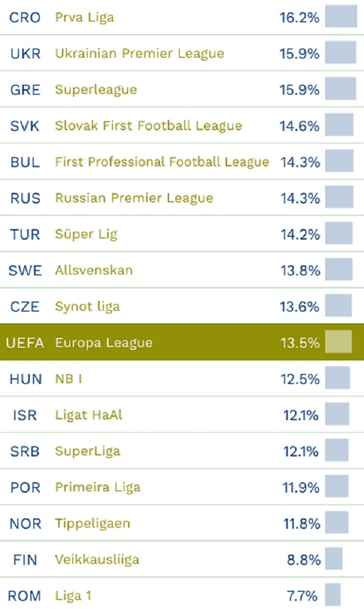Image resolution: width=364 pixels, height=609 pixels.
Task: Click First Professional Football League
Action: (162, 162)
